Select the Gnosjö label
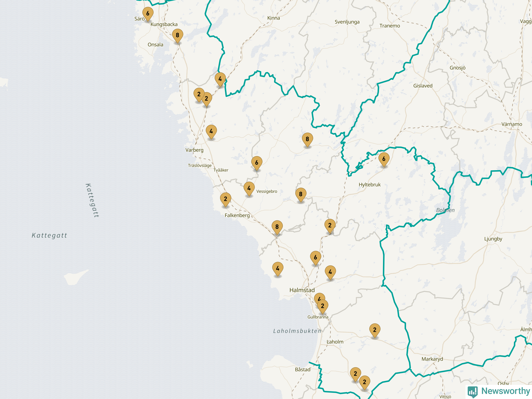The image size is (532, 399). (457, 68)
